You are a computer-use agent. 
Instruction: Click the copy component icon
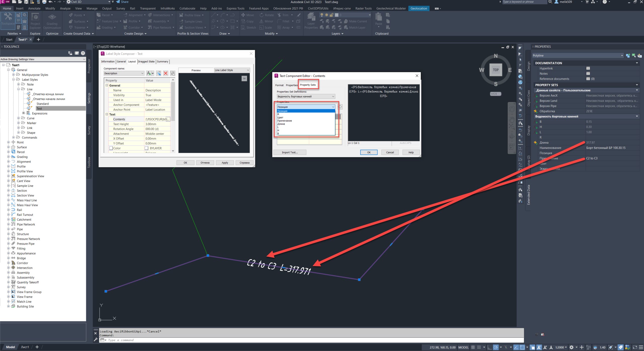(159, 73)
